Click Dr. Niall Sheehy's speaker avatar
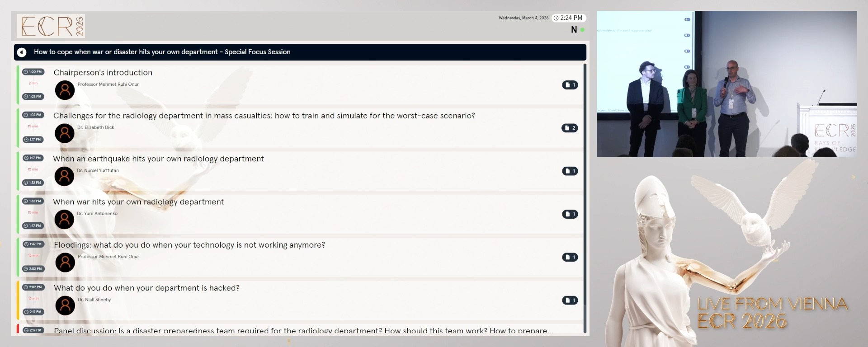This screenshot has height=347, width=868. (65, 306)
